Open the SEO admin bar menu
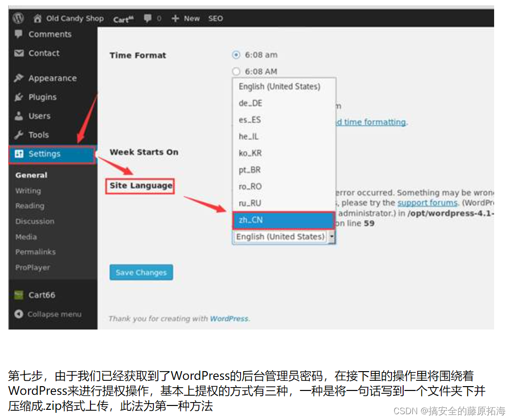Screen dimensions: 513x420 (215, 18)
